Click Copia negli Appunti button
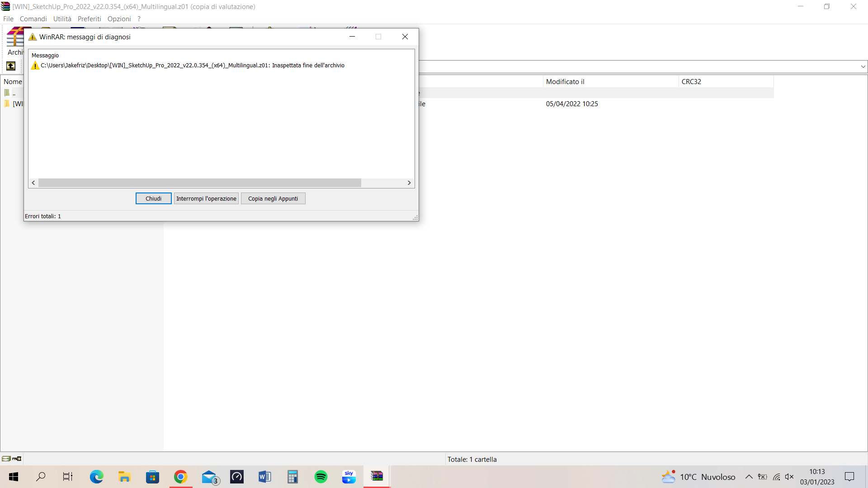The width and height of the screenshot is (868, 488). point(273,198)
